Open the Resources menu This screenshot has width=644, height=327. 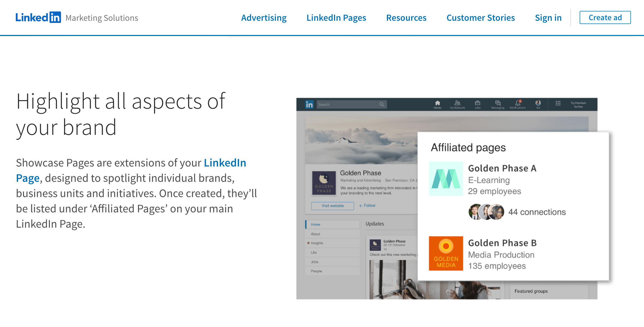click(406, 18)
